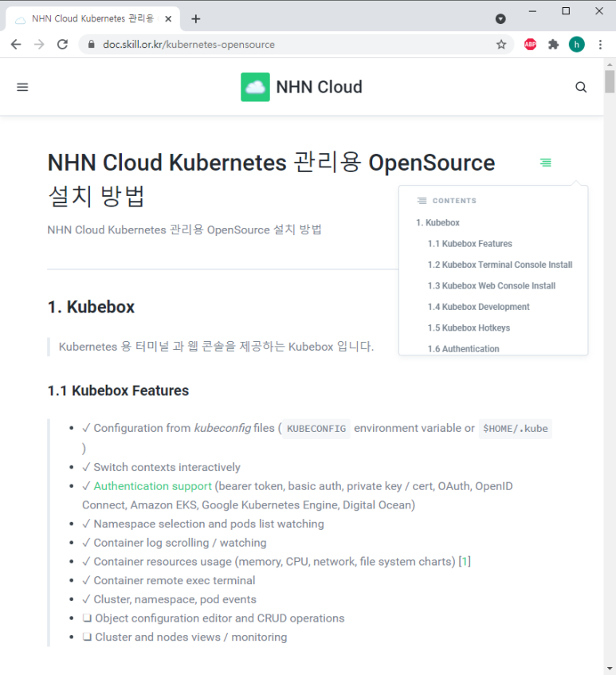
Task: Select the NHN Cloud Kubernetes browser tab
Action: pyautogui.click(x=92, y=19)
